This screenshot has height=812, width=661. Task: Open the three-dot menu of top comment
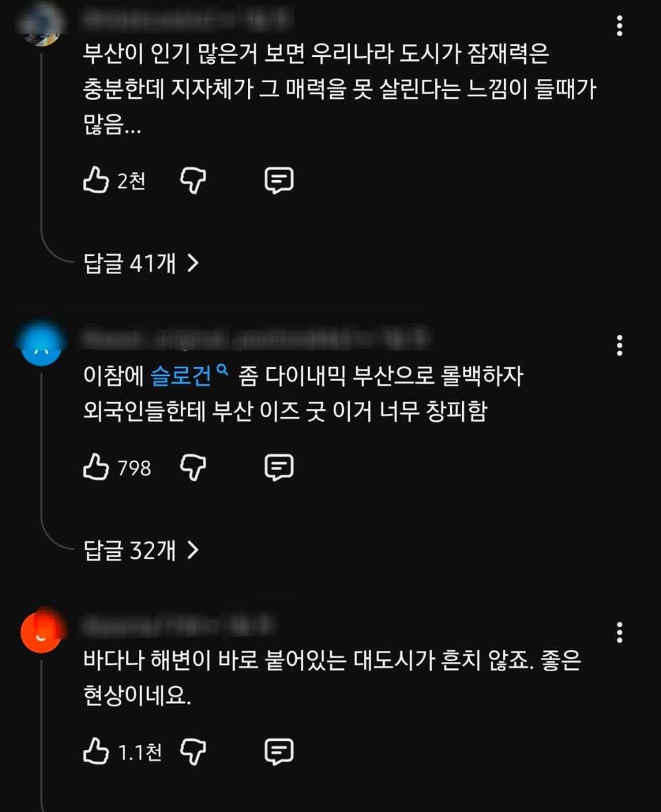click(620, 26)
